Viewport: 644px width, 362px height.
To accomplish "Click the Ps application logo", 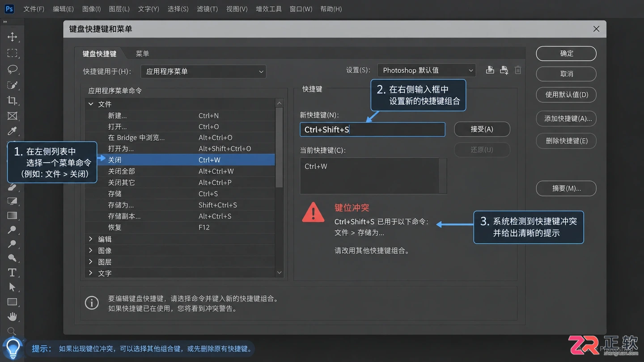I will (x=9, y=8).
